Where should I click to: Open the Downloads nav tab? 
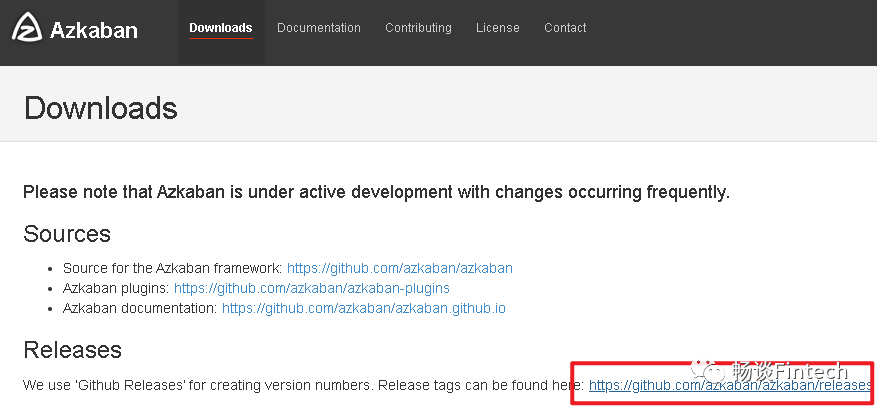(x=221, y=28)
